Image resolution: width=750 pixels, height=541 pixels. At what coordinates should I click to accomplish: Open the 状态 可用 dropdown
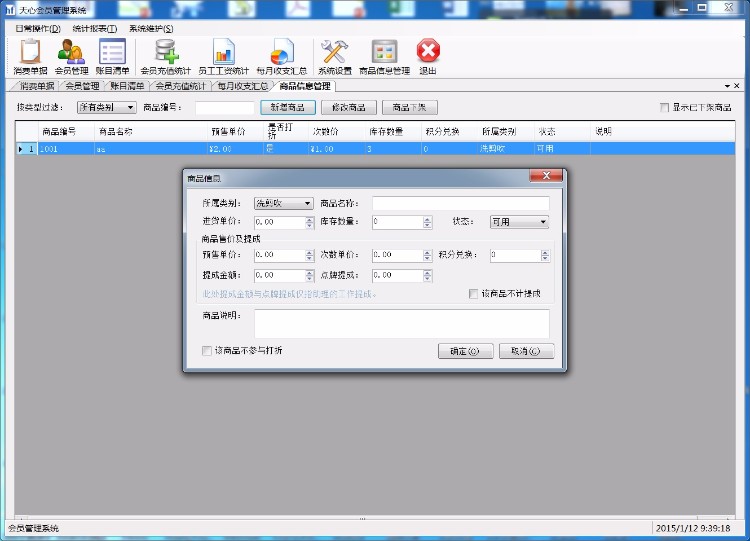(519, 222)
